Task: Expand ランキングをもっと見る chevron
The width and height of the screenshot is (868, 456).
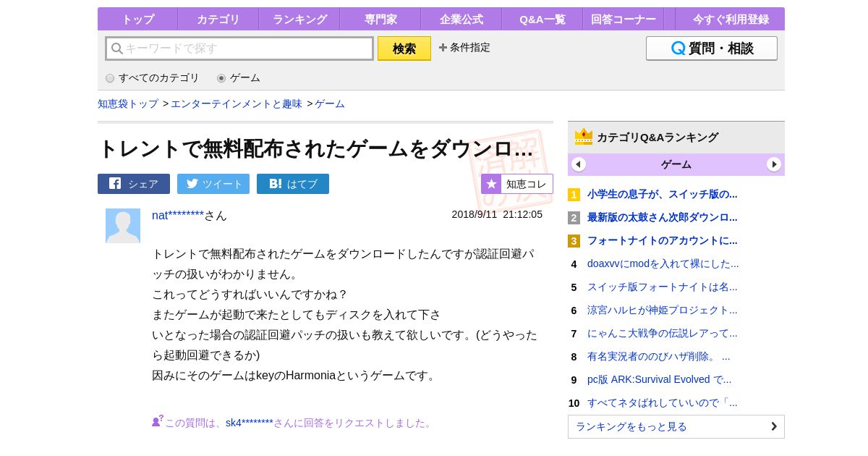Action: point(774,426)
